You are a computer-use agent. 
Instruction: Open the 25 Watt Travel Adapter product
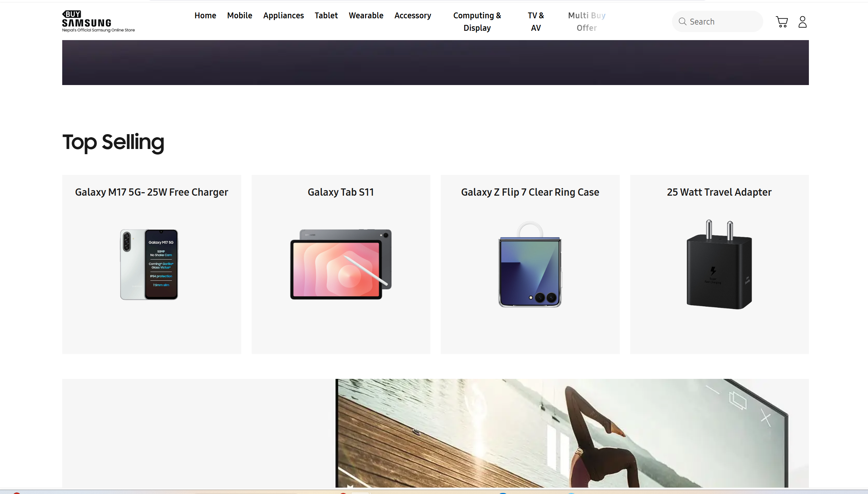tap(719, 264)
